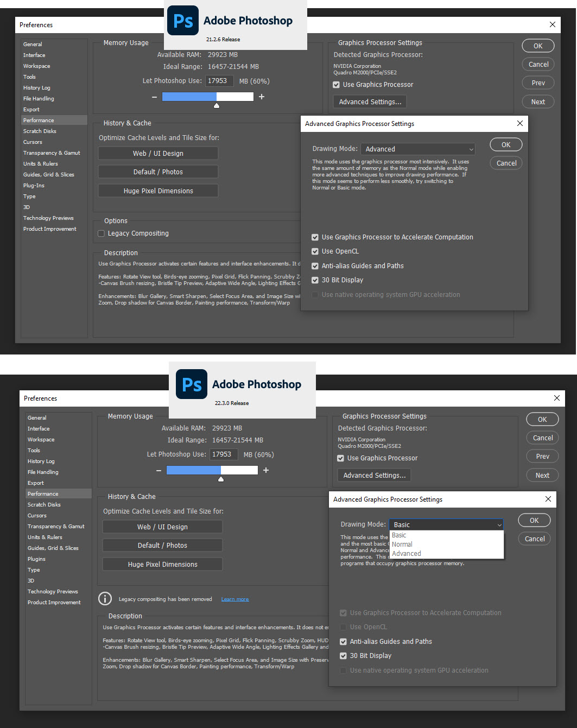Click the Photoshop 21.2.6 Release logo
Screen dimensions: 577x728
pos(182,21)
